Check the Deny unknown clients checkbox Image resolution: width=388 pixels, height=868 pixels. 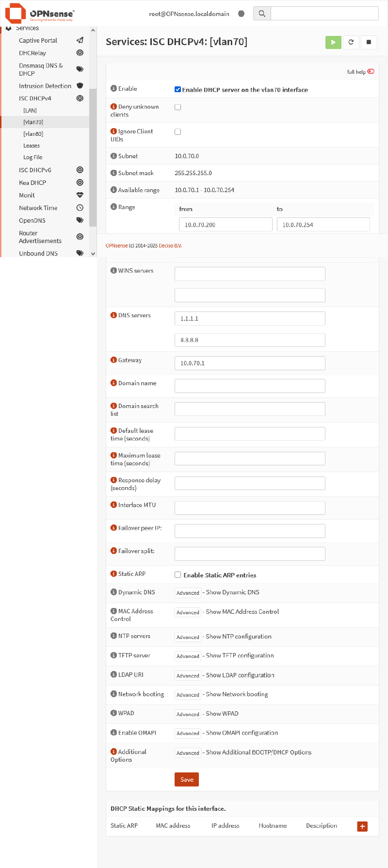click(x=178, y=107)
